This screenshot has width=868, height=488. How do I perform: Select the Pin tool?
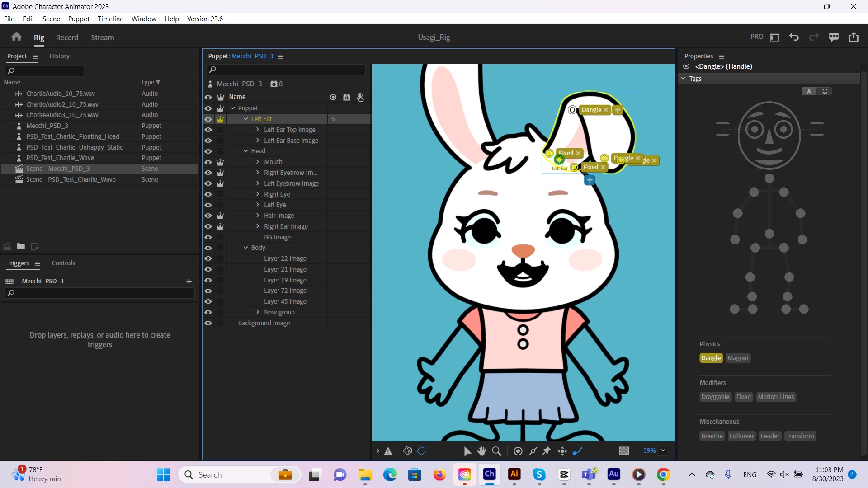[547, 451]
